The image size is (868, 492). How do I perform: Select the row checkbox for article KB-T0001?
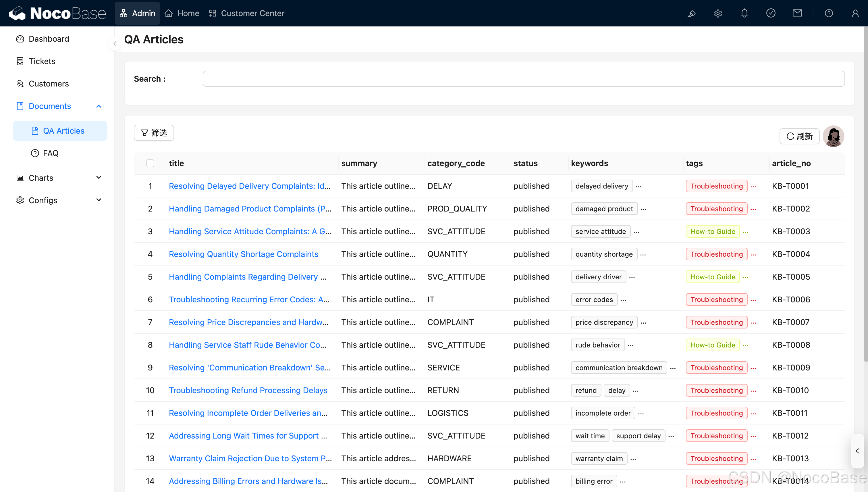150,186
